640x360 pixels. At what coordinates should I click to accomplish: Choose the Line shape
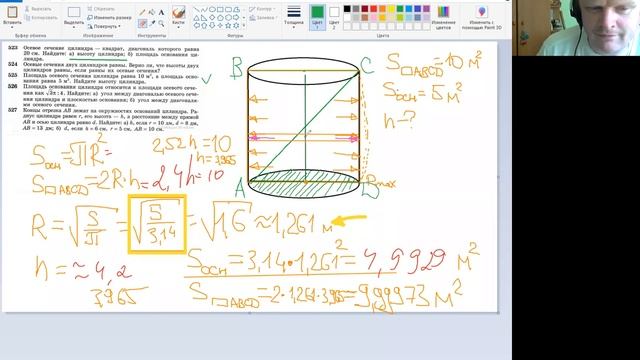197,9
